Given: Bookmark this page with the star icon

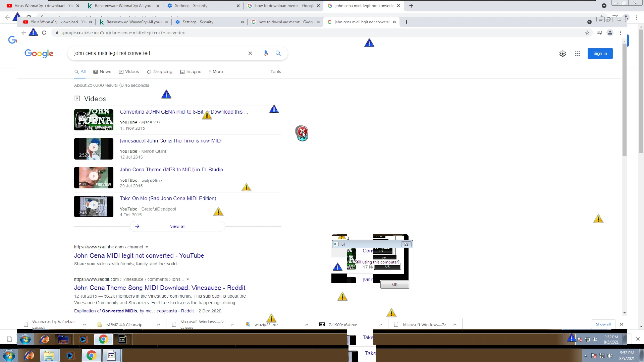Looking at the screenshot, I should [x=587, y=33].
